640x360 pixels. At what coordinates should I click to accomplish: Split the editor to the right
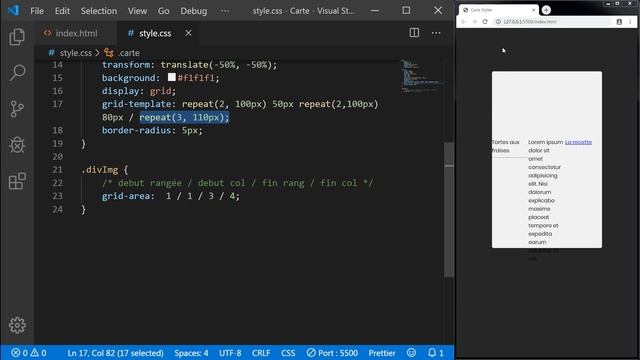[414, 33]
